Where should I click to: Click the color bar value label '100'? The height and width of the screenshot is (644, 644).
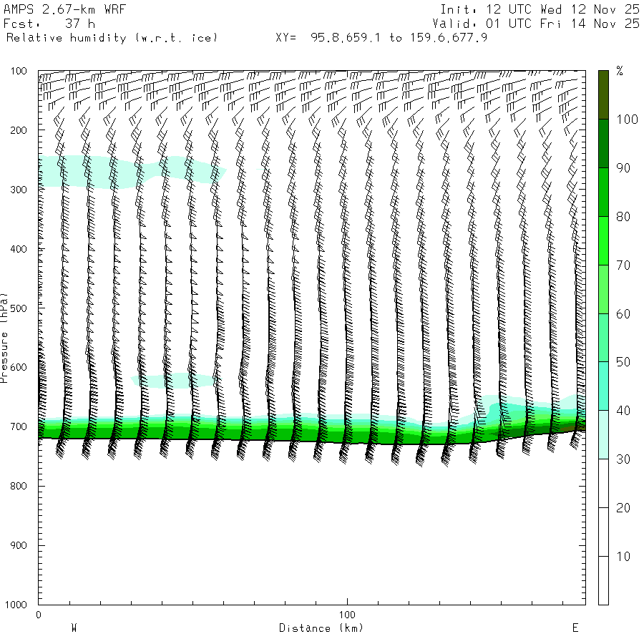click(627, 119)
